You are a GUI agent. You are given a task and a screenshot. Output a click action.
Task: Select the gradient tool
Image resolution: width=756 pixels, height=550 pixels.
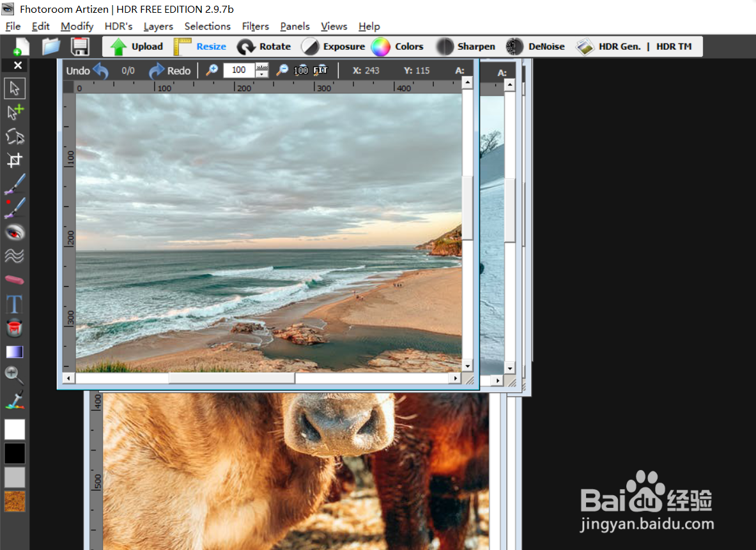click(15, 352)
